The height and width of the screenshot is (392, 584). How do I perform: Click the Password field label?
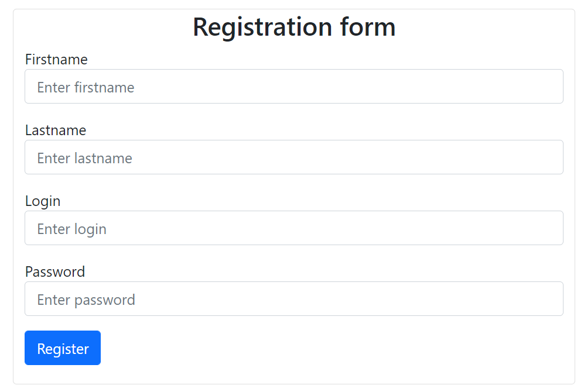click(55, 271)
